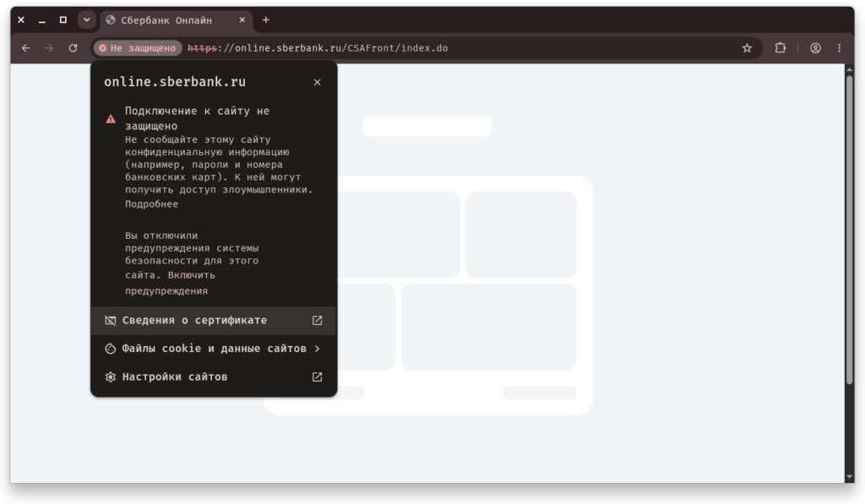The image size is (865, 504).
Task: Click the forward navigation arrow
Action: click(49, 48)
